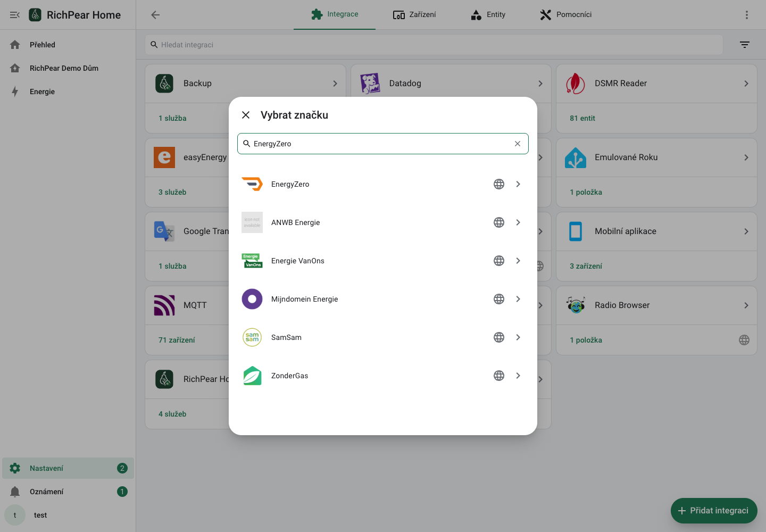
Task: Open 1 položka under Radio Browser
Action: [x=586, y=340]
